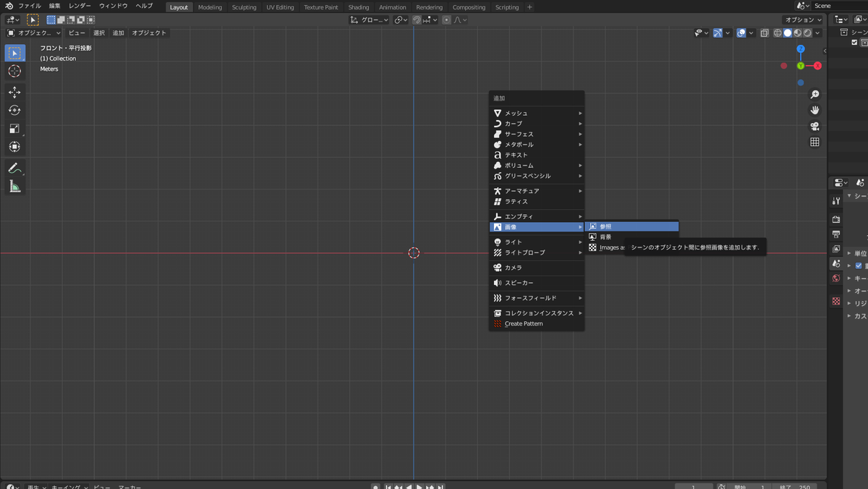Open the View Layer properties tab

(836, 249)
